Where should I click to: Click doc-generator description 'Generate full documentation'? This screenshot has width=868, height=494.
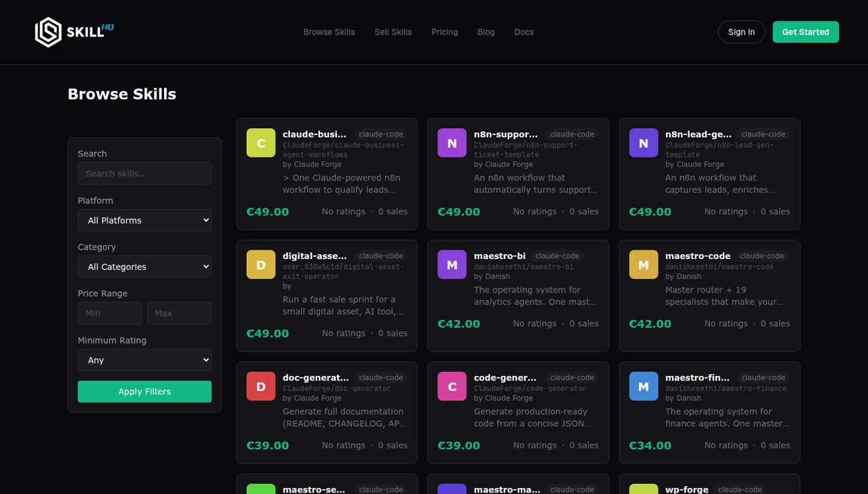344,417
